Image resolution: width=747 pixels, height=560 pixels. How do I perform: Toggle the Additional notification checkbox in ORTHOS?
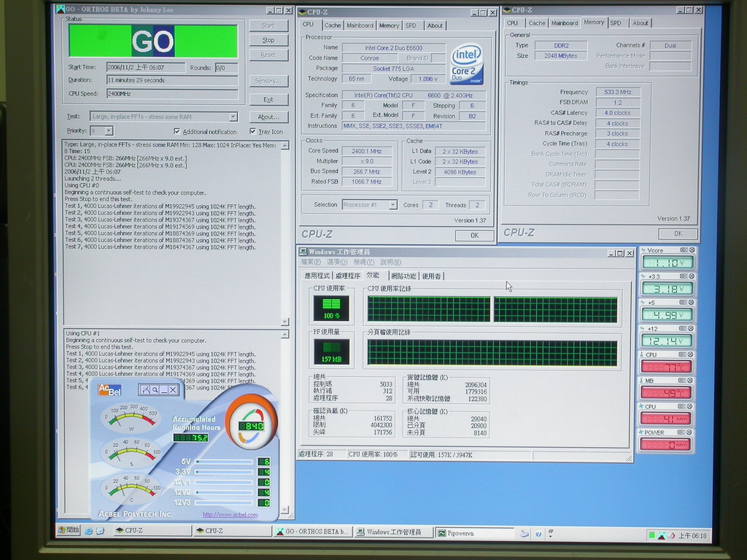177,131
